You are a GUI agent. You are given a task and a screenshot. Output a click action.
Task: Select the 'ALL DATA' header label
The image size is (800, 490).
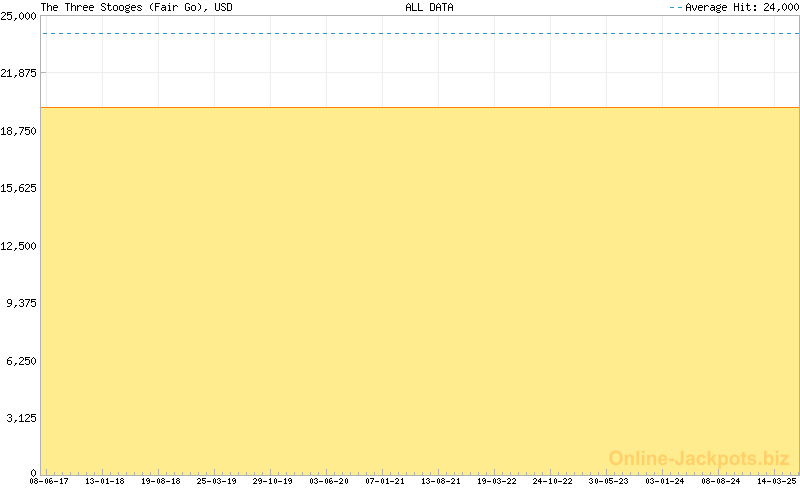point(429,7)
